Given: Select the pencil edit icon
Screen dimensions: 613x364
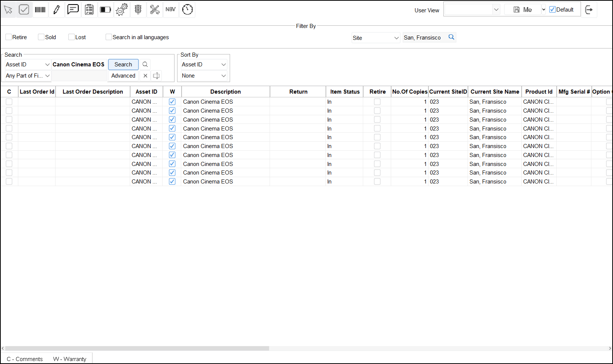Looking at the screenshot, I should point(57,10).
